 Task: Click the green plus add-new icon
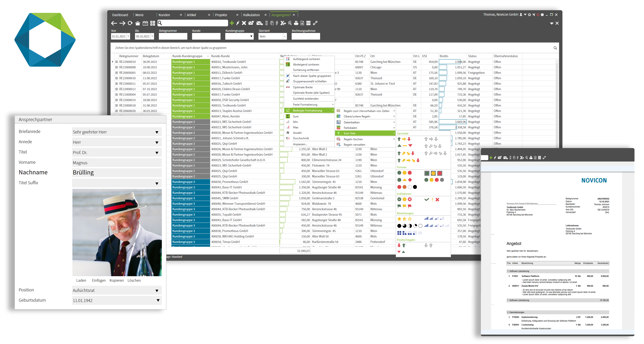pyautogui.click(x=231, y=23)
